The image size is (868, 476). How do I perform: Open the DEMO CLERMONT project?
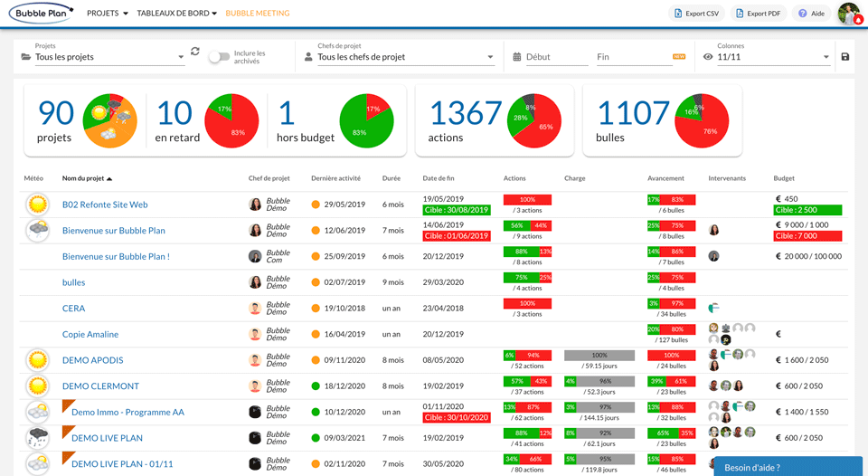pyautogui.click(x=100, y=386)
